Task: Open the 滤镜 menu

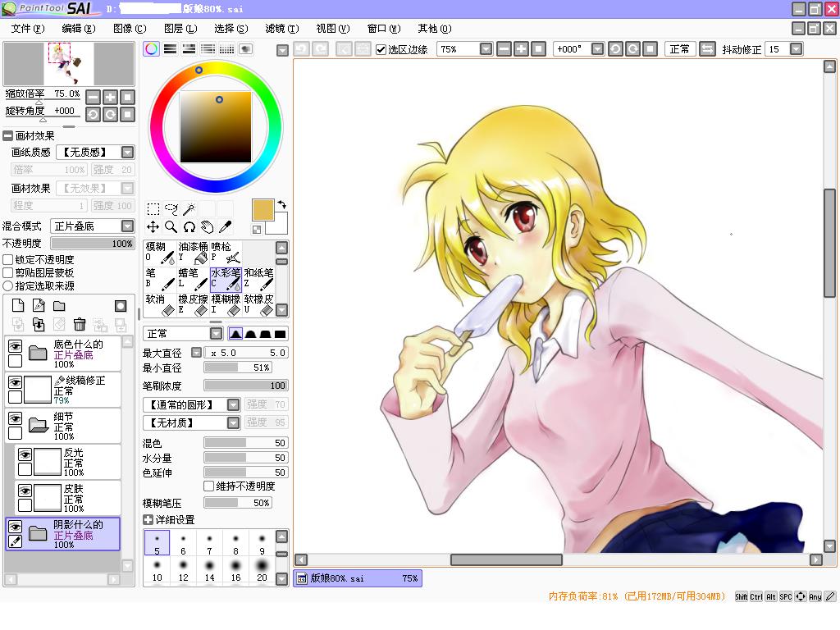Action: [281, 29]
